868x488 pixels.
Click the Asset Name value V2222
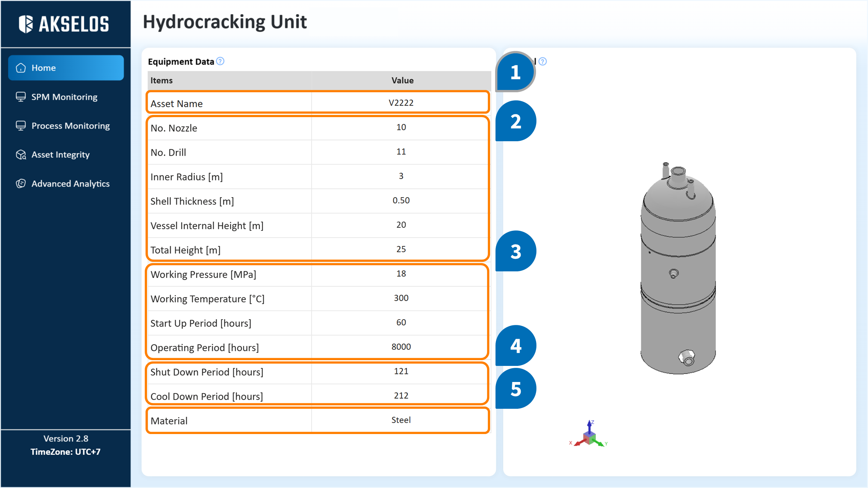click(401, 103)
